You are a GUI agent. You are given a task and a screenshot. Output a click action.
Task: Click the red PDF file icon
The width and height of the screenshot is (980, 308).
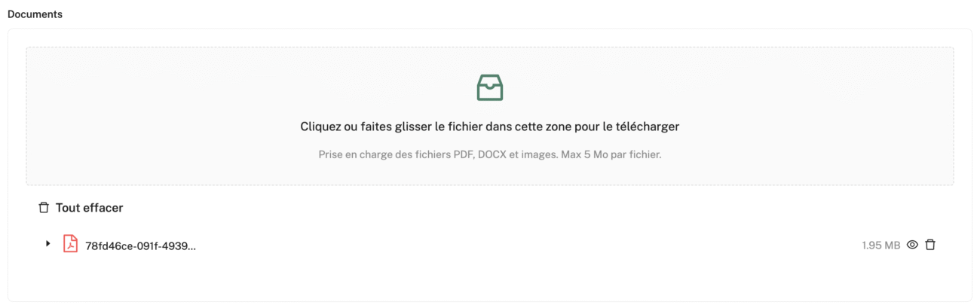[70, 244]
